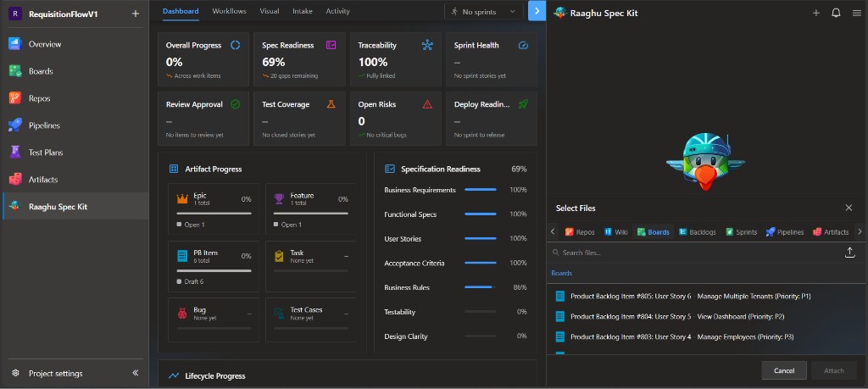868x389 pixels.
Task: Open Boards in the left sidebar
Action: [75, 71]
